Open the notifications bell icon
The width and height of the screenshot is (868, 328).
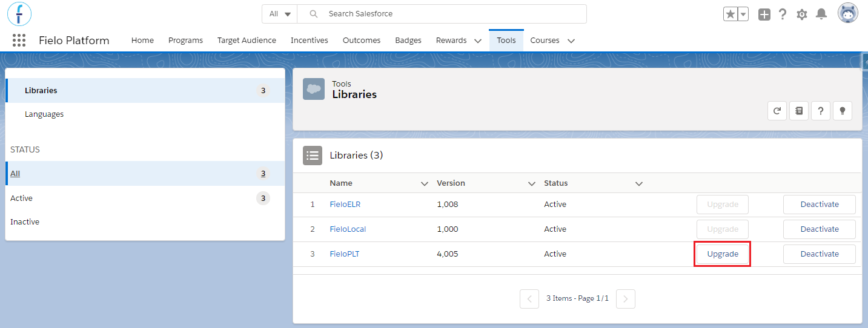click(x=821, y=14)
